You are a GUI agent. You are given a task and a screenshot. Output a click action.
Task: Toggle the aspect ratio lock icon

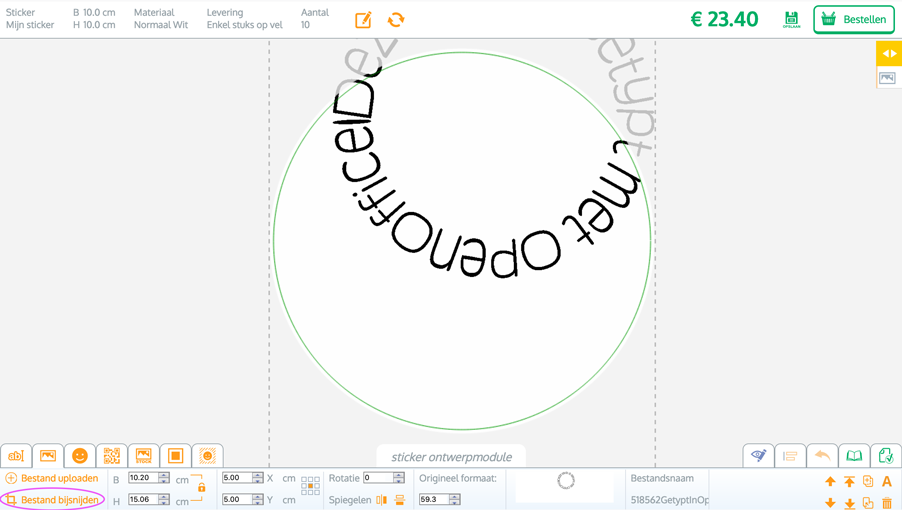click(201, 488)
